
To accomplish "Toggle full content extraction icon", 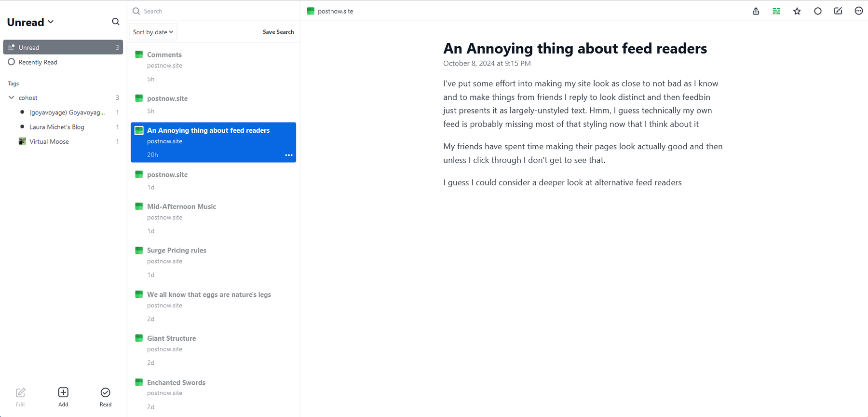I will point(776,11).
